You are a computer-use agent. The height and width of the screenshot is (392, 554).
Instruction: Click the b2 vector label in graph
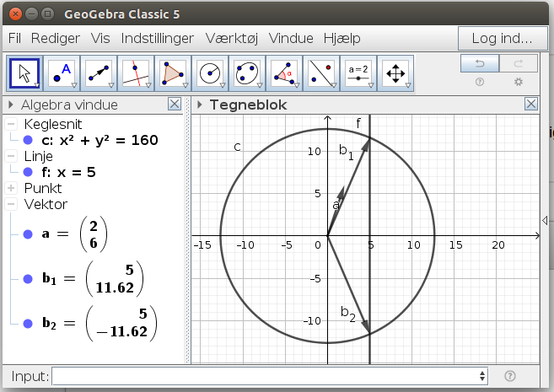click(348, 314)
